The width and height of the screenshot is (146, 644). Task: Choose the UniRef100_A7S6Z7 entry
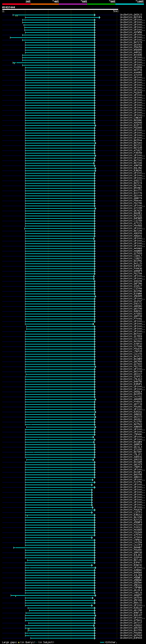click(x=131, y=151)
